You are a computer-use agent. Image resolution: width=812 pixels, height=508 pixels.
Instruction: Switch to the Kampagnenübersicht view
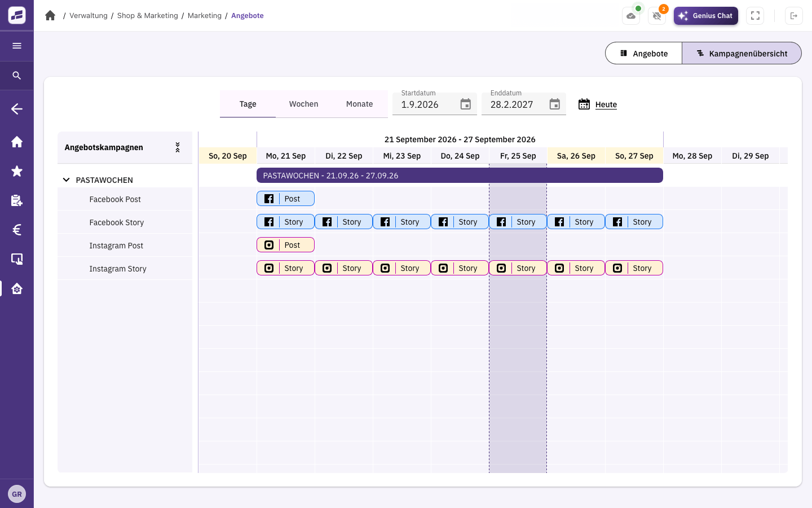coord(742,53)
